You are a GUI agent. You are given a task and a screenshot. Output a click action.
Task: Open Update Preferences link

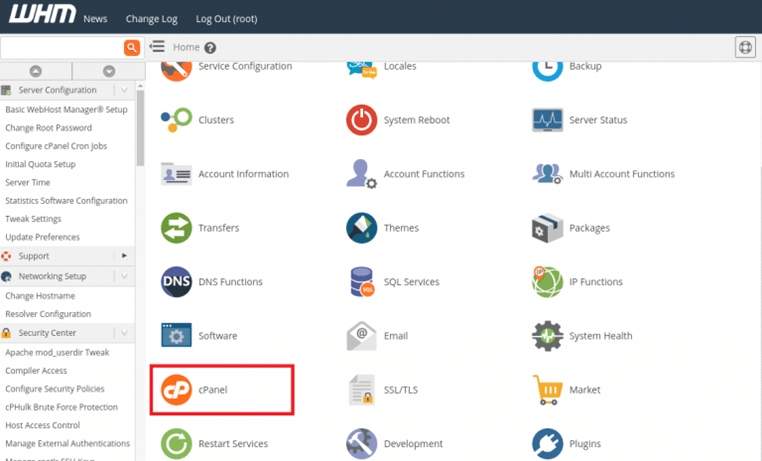tap(42, 237)
